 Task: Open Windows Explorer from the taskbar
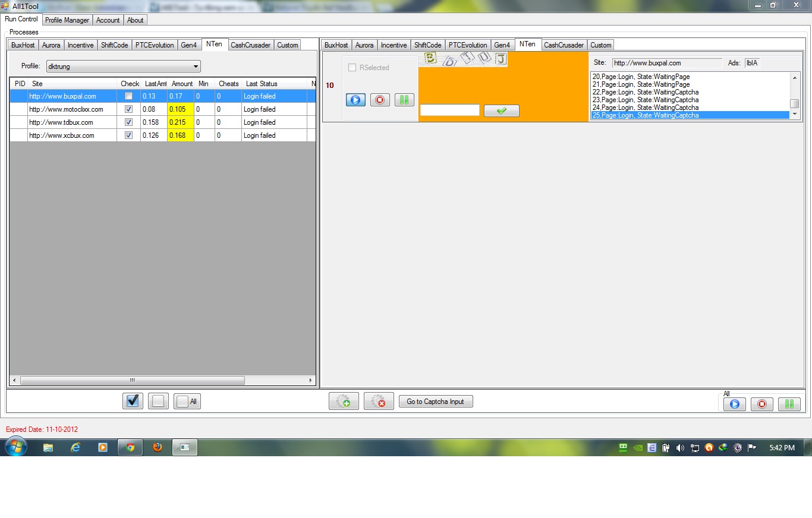point(48,447)
